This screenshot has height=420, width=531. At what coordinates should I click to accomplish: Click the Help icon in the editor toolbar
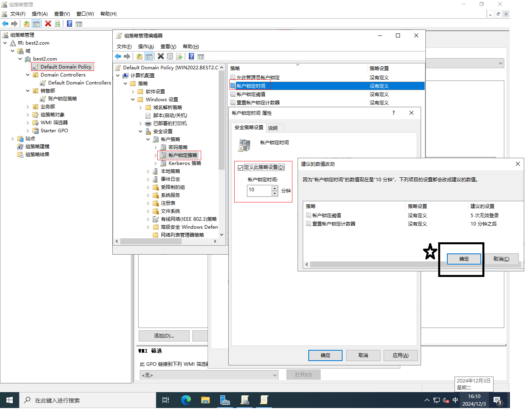[x=192, y=56]
